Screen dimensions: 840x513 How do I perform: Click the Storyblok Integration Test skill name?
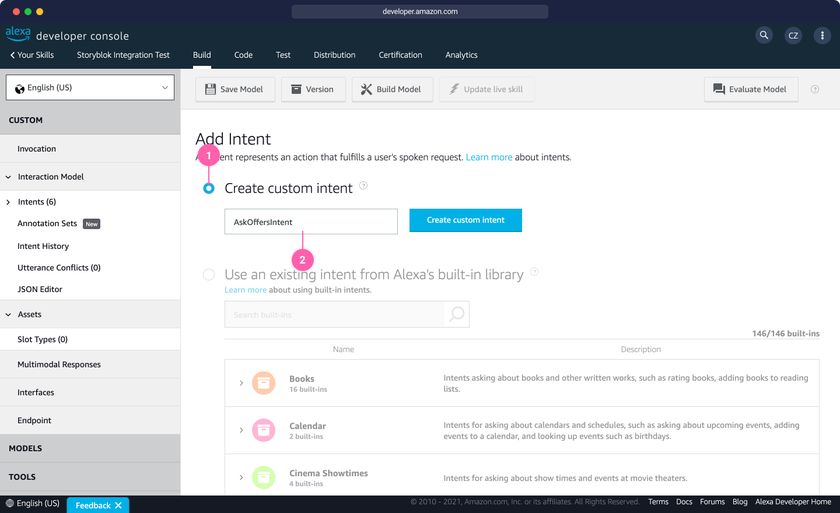pyautogui.click(x=123, y=55)
